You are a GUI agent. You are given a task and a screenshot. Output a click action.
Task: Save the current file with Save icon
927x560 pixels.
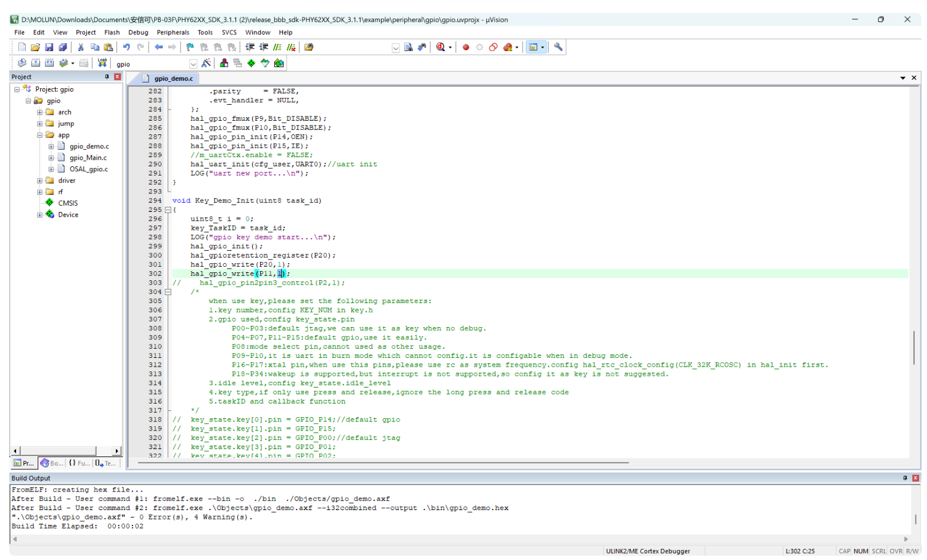coord(49,47)
